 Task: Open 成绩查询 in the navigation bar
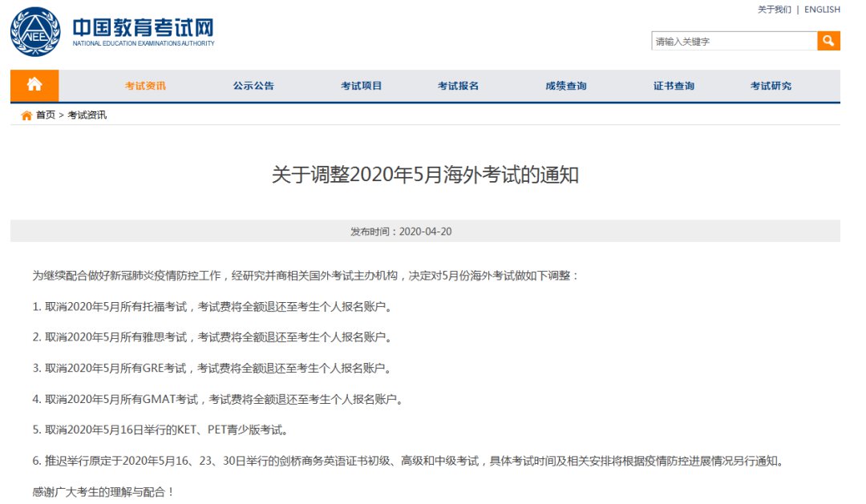point(565,86)
